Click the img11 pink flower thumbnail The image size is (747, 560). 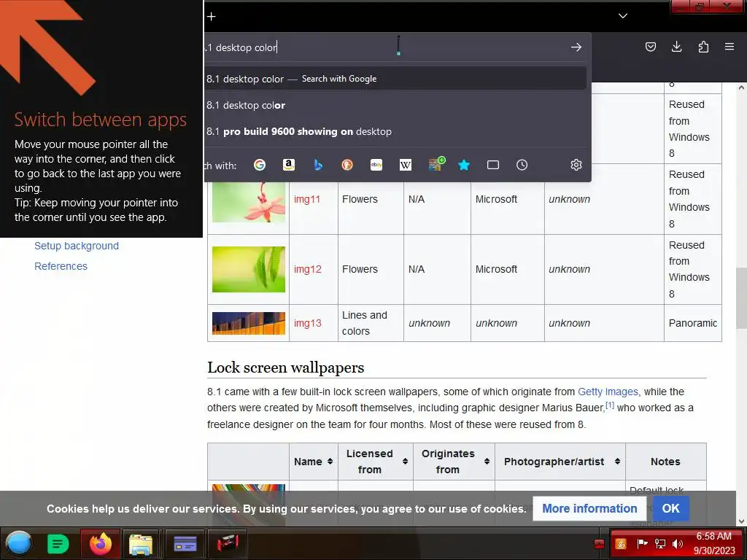point(249,203)
